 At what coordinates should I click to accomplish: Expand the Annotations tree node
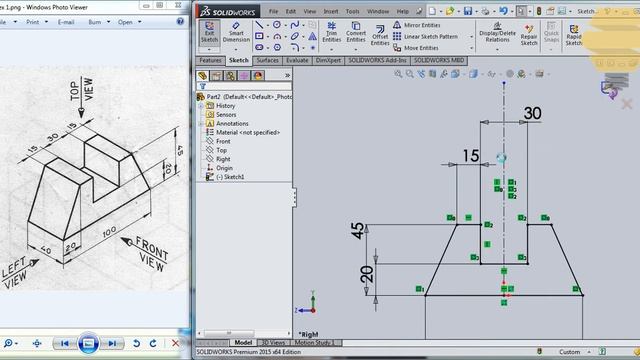click(201, 123)
